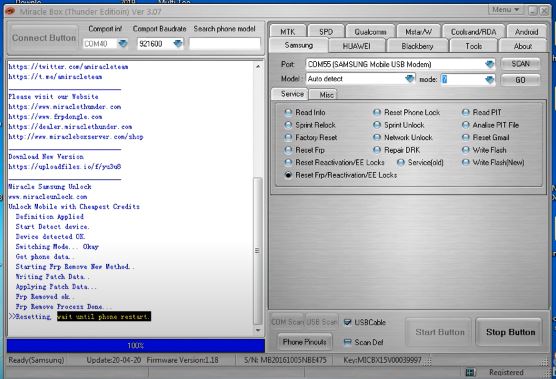Open the Mstar/W tab
This screenshot has width=556, height=379.
[x=419, y=32]
